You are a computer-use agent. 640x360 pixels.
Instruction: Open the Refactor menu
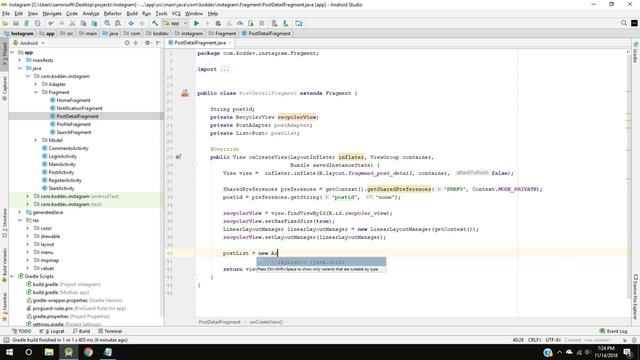[113, 13]
